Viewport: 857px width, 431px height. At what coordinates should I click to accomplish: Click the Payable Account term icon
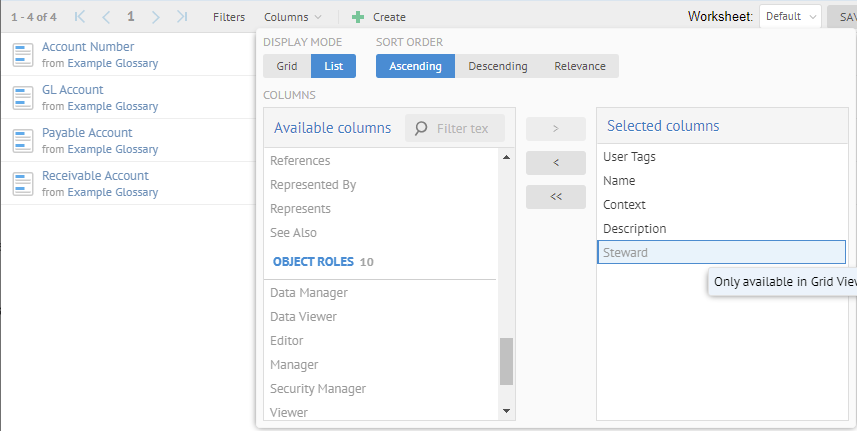point(23,141)
